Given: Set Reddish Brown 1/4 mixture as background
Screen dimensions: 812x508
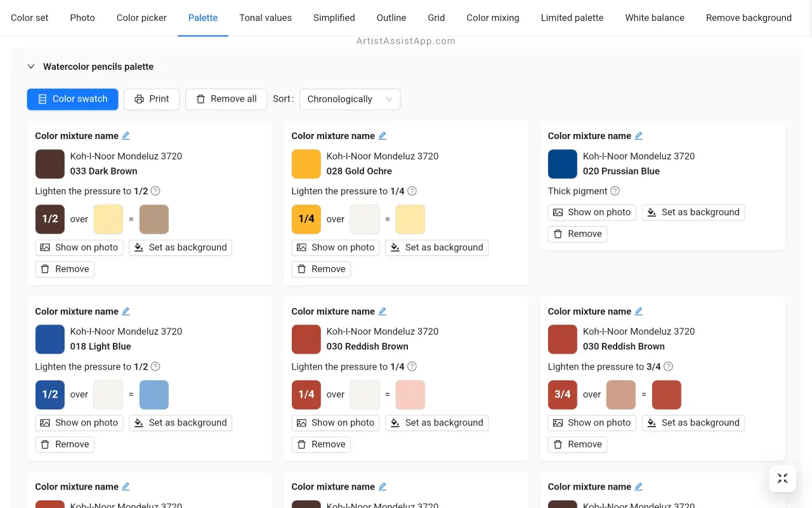Looking at the screenshot, I should (x=436, y=423).
